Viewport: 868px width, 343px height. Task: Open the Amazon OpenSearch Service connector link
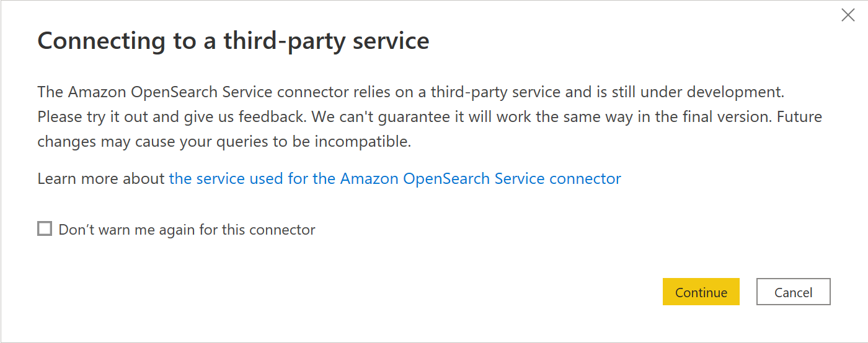(x=395, y=179)
